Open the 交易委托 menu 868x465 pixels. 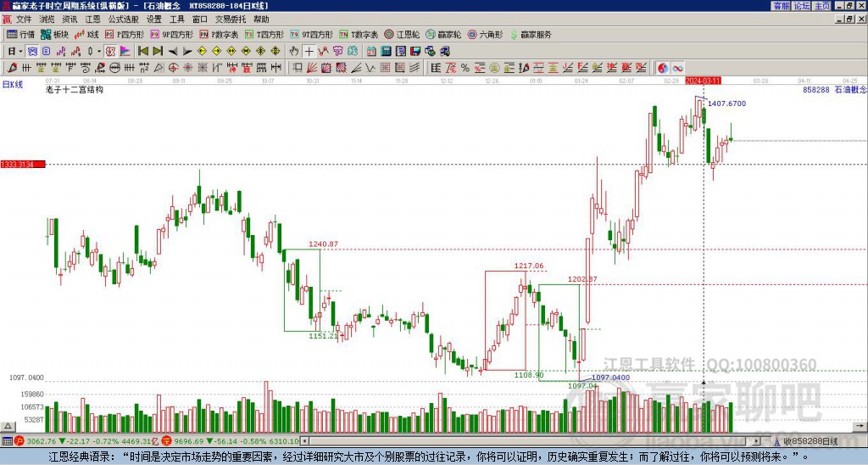click(231, 20)
